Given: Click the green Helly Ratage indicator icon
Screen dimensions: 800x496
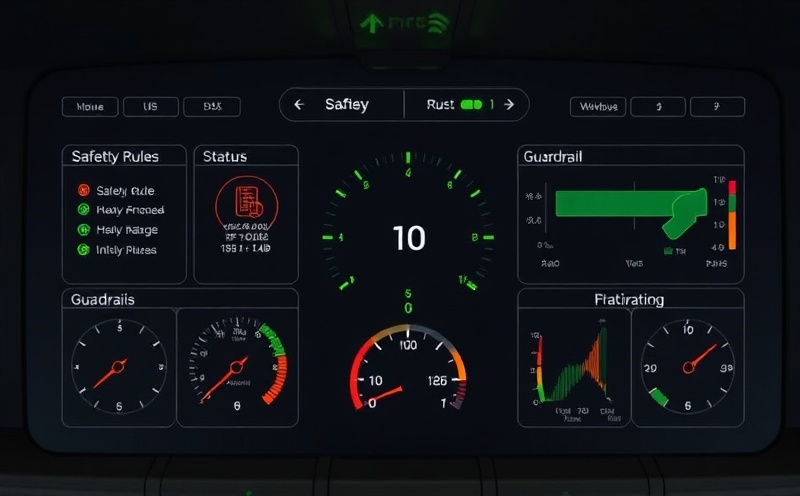Looking at the screenshot, I should tap(84, 230).
